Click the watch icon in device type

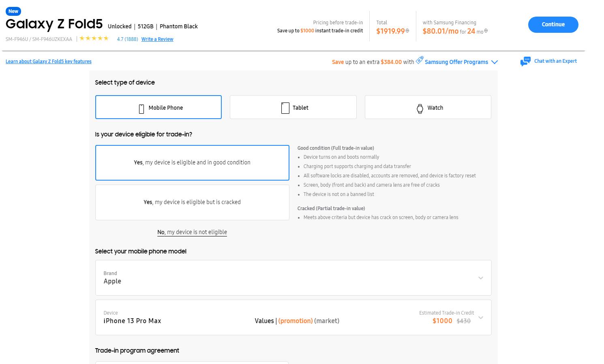coord(420,109)
